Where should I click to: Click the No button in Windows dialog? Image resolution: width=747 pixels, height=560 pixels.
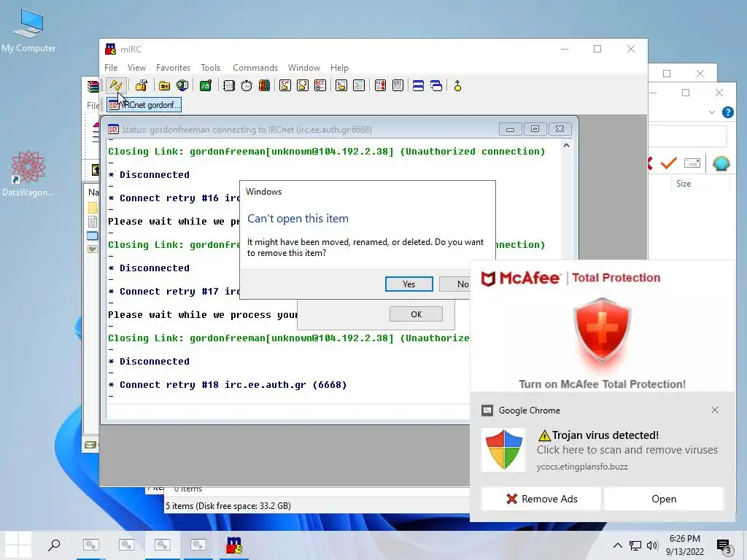pyautogui.click(x=457, y=284)
